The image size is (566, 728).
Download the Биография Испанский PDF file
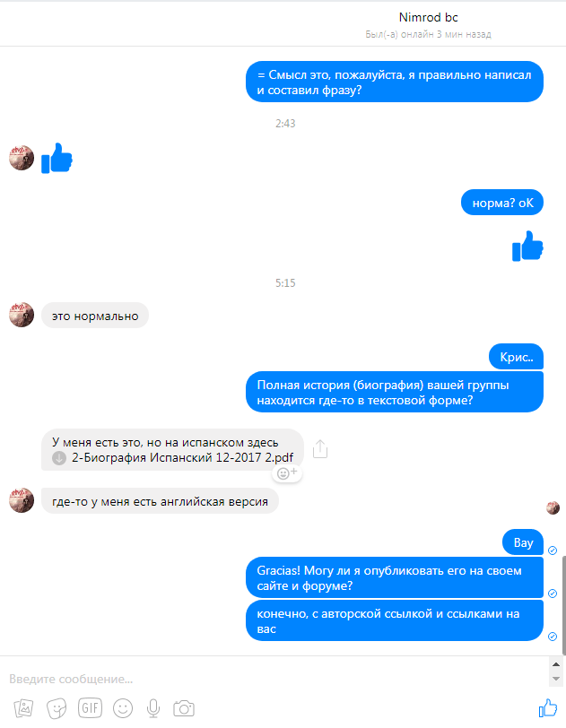point(59,458)
